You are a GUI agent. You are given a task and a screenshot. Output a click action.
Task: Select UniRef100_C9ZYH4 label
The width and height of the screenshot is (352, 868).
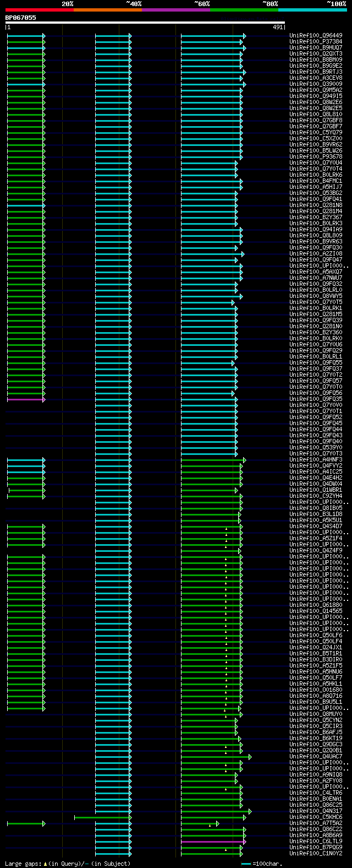pyautogui.click(x=316, y=496)
